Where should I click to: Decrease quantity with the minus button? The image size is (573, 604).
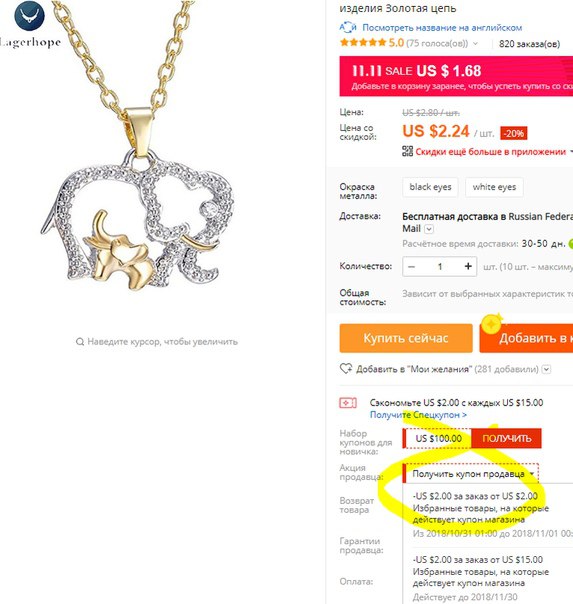(411, 267)
